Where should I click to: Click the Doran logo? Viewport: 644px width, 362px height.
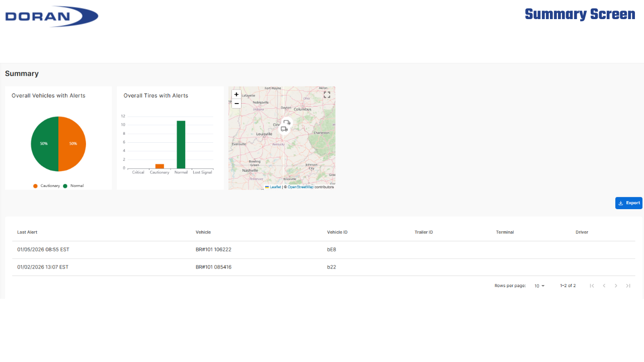click(x=52, y=16)
